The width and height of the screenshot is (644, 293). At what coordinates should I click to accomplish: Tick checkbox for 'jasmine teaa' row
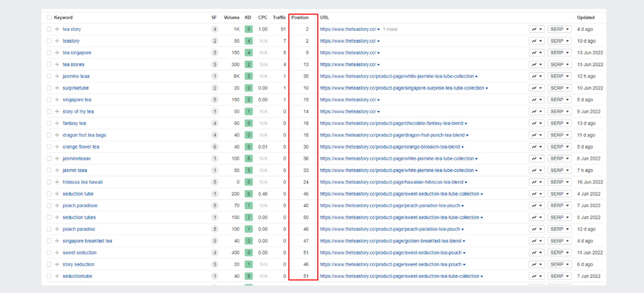click(x=49, y=76)
